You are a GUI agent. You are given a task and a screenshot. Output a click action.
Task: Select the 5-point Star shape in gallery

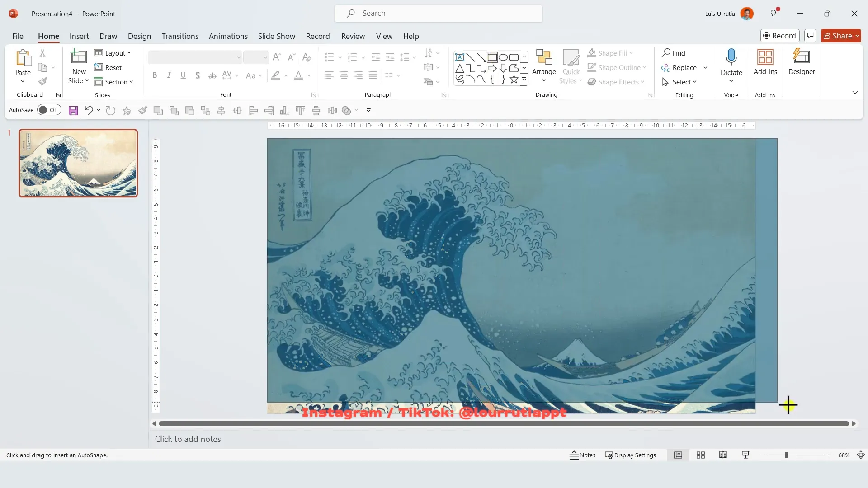click(x=514, y=80)
